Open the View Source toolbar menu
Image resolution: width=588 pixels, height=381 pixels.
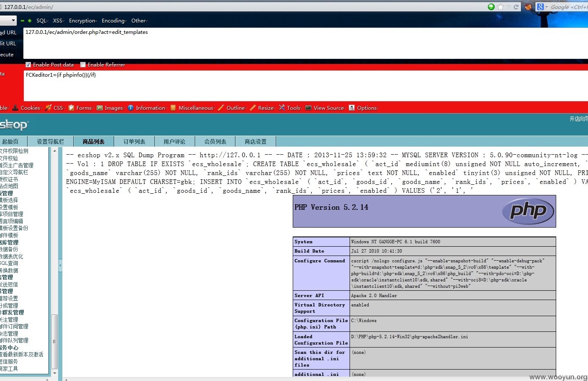pyautogui.click(x=329, y=108)
